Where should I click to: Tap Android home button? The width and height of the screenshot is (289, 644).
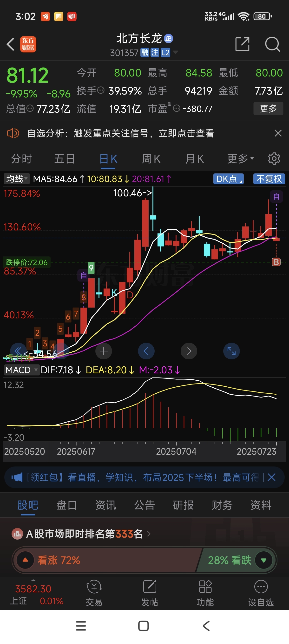[144, 626]
